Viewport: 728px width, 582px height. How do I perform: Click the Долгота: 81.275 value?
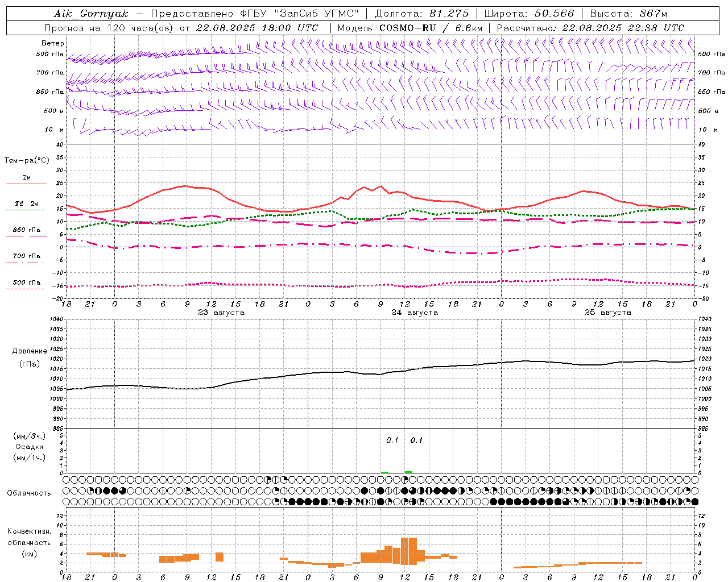tap(422, 14)
